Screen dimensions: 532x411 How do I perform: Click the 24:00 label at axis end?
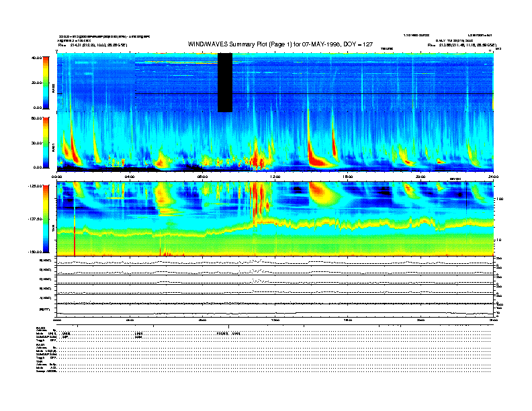click(492, 177)
